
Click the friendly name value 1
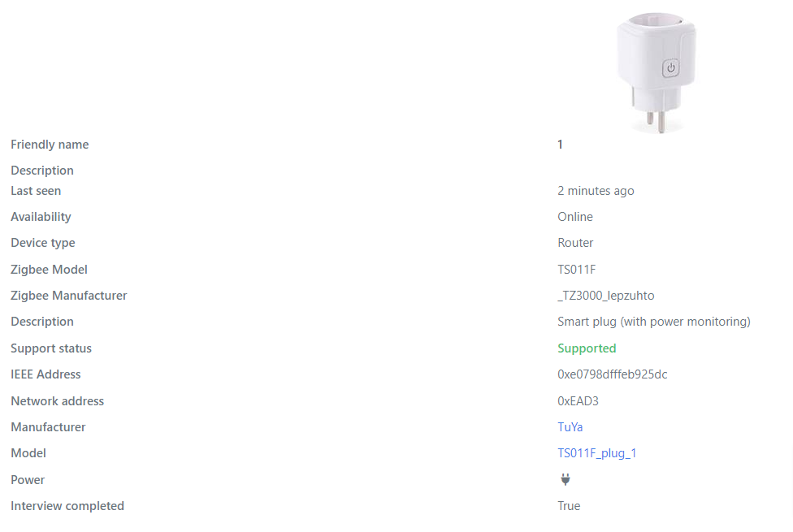pos(559,144)
